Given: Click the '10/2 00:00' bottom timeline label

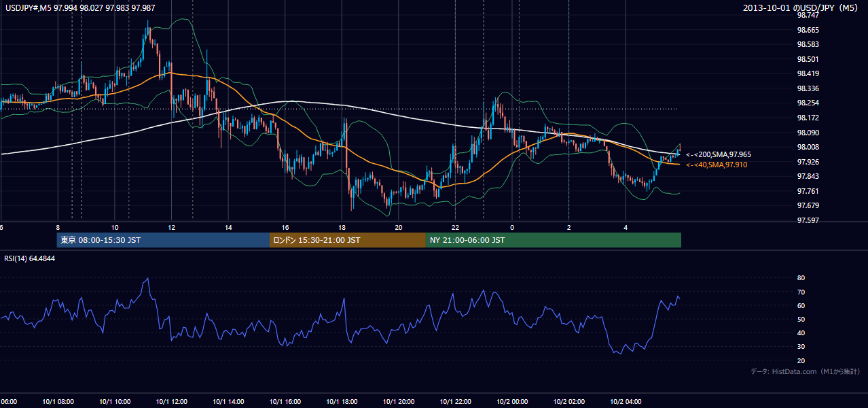Looking at the screenshot, I should [x=512, y=401].
